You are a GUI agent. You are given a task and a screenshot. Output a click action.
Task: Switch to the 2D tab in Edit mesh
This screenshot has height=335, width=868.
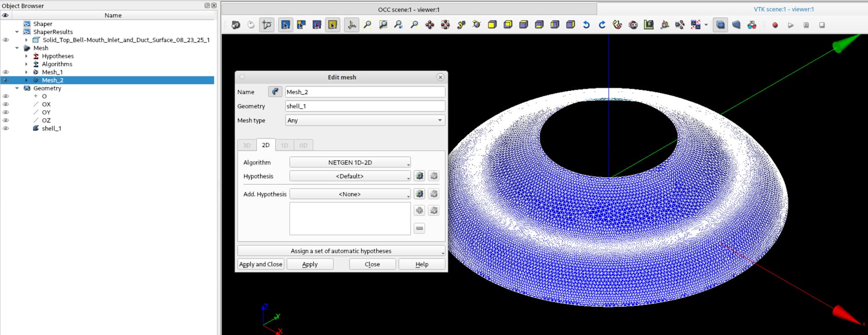[x=266, y=145]
